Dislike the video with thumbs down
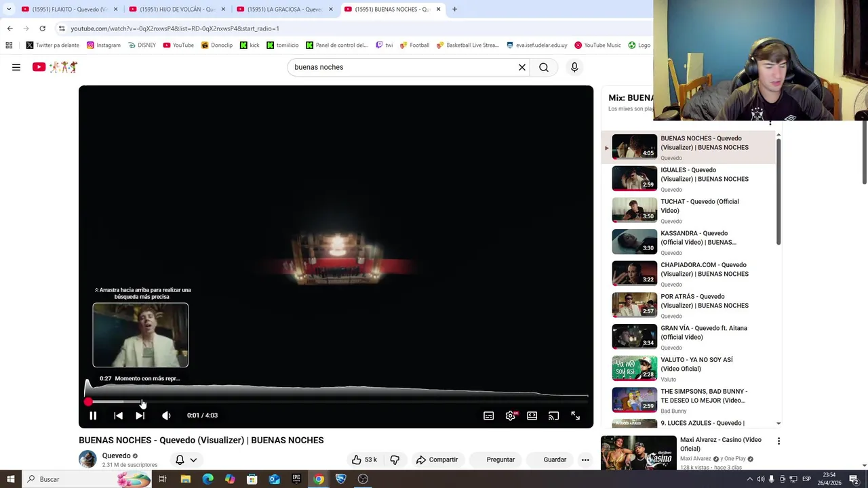 [x=395, y=460]
